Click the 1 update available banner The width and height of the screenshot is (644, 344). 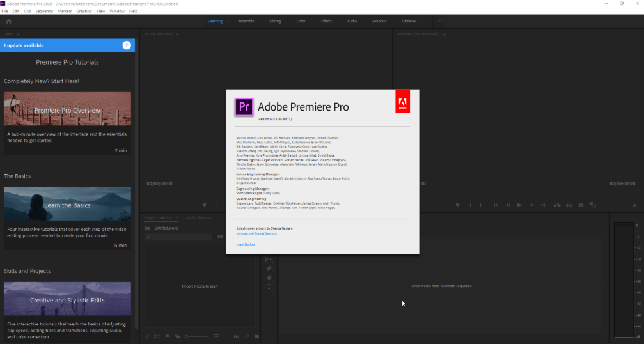pos(67,45)
